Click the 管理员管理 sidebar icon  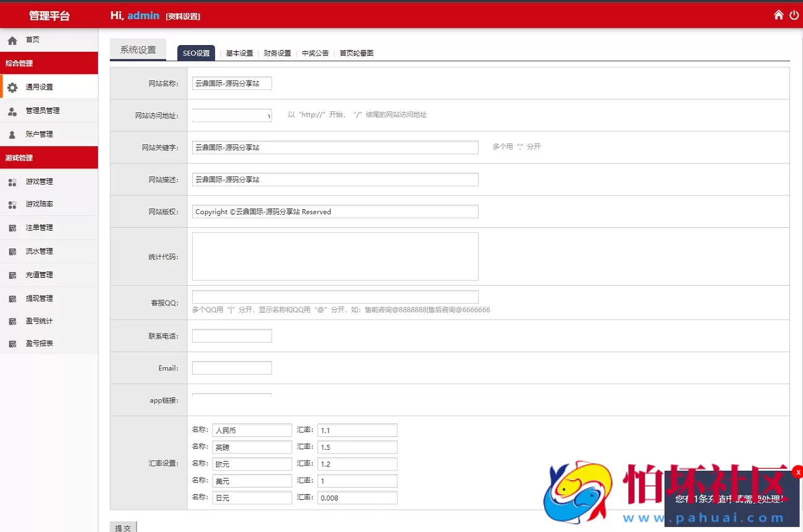(12, 111)
